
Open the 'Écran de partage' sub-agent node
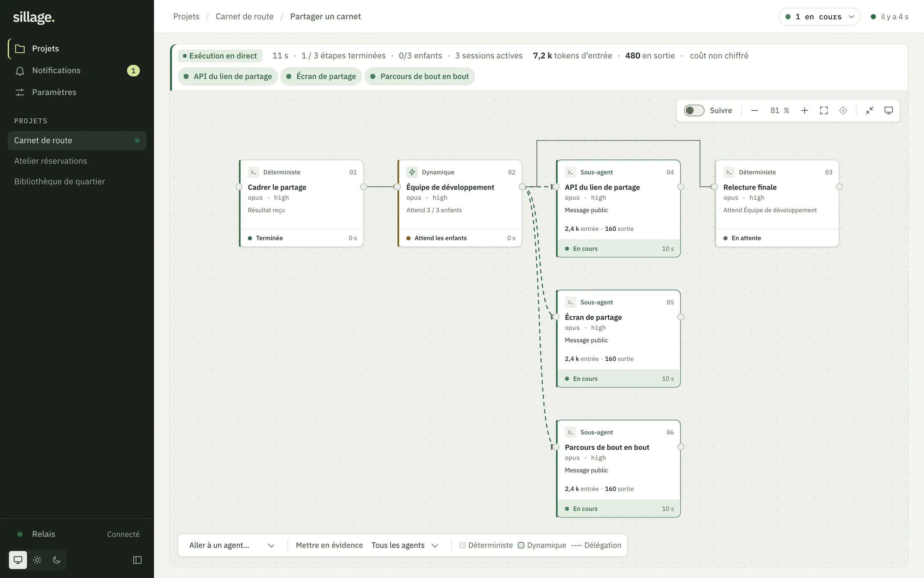pos(619,339)
